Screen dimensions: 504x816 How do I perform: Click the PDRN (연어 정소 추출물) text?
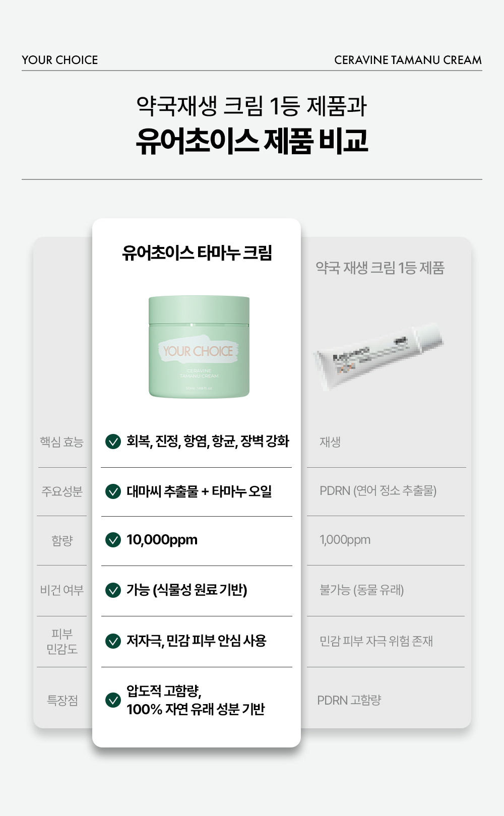click(x=378, y=491)
